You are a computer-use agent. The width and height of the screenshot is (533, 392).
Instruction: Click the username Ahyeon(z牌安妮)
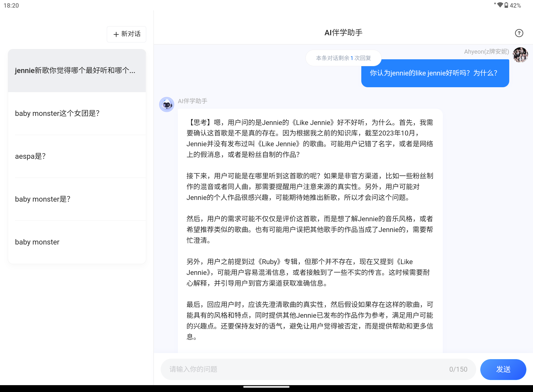[486, 51]
